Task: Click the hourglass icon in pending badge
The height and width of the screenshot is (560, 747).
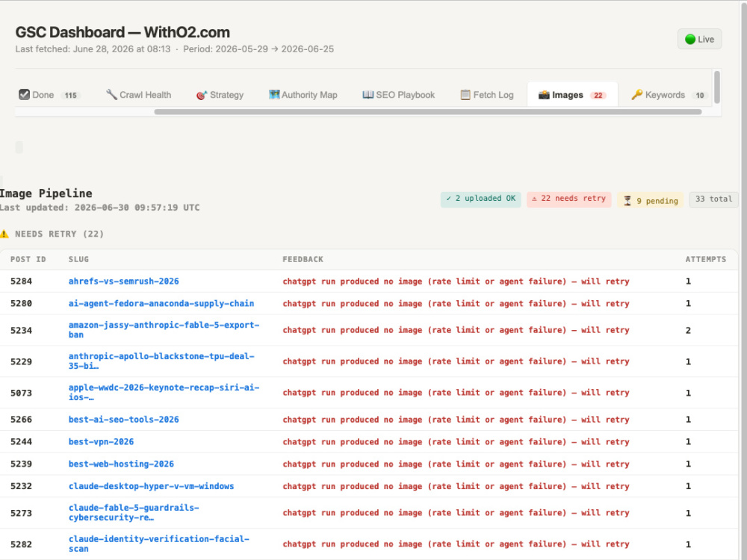Action: pos(627,201)
